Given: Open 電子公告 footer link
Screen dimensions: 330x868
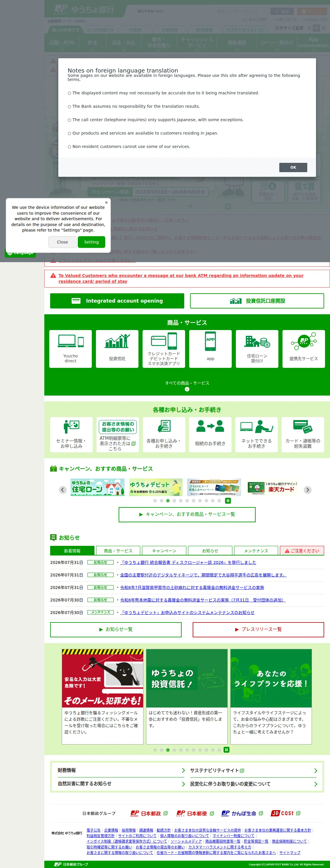Looking at the screenshot, I should point(93,830).
